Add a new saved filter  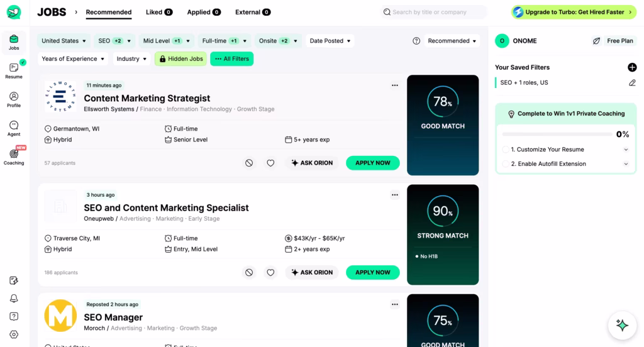(632, 67)
